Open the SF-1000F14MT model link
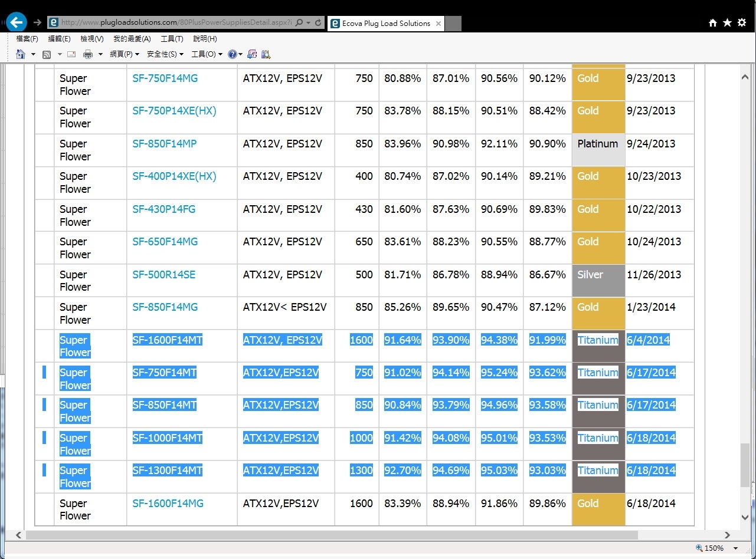Image resolution: width=756 pixels, height=559 pixels. (x=168, y=438)
